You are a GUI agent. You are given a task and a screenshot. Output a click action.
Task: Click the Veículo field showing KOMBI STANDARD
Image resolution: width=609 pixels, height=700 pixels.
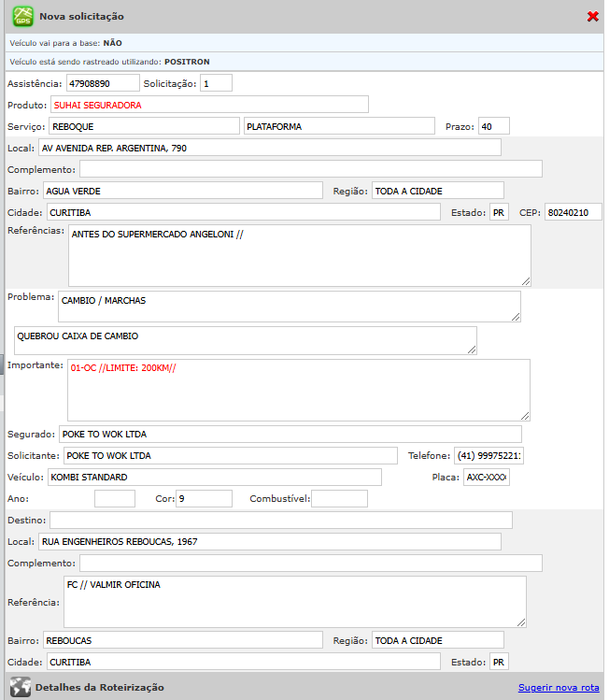(x=214, y=478)
